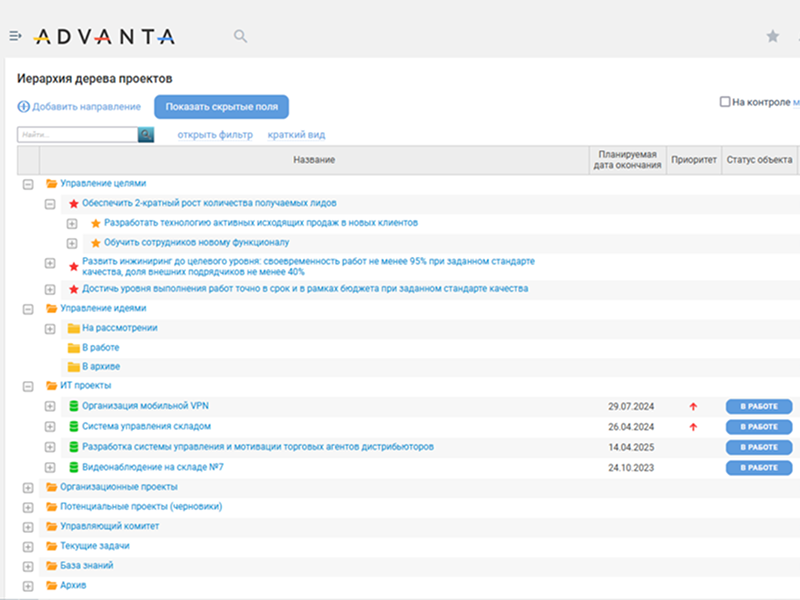Image resolution: width=800 pixels, height=600 pixels.
Task: Click the favorites star icon in header
Action: [x=772, y=36]
